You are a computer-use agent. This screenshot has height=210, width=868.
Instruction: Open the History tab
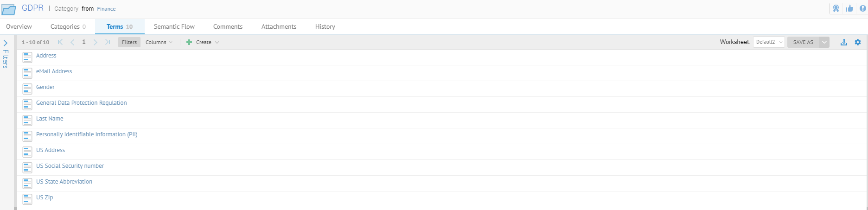325,27
